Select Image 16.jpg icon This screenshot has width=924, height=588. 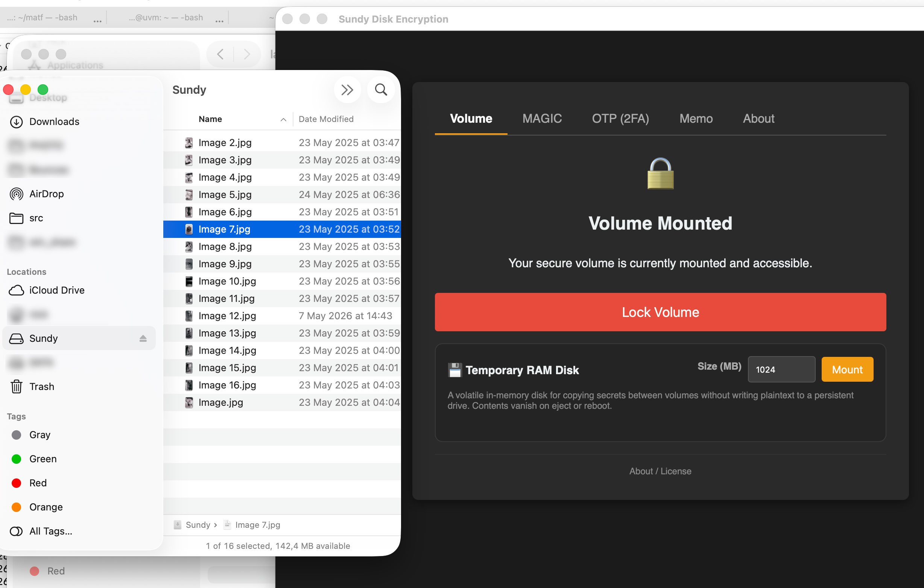tap(189, 385)
